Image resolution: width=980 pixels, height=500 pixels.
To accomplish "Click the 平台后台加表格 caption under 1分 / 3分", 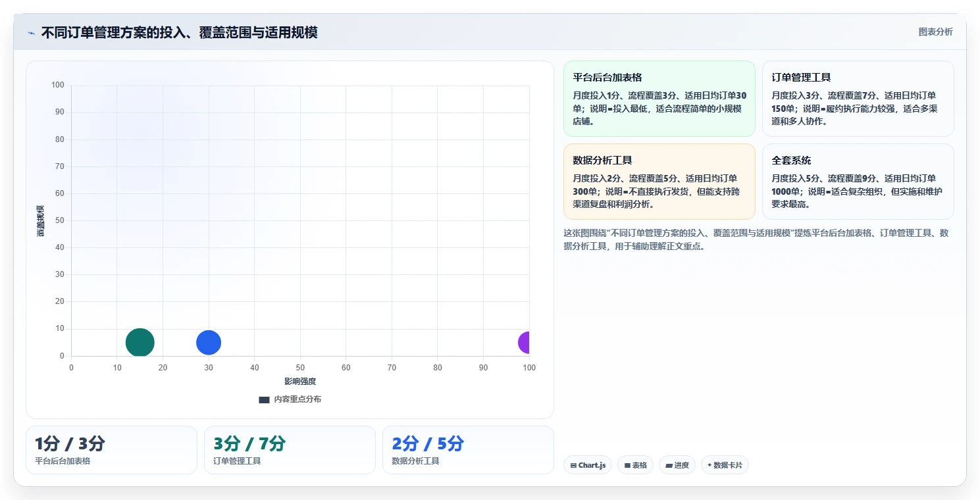I will coord(63,461).
